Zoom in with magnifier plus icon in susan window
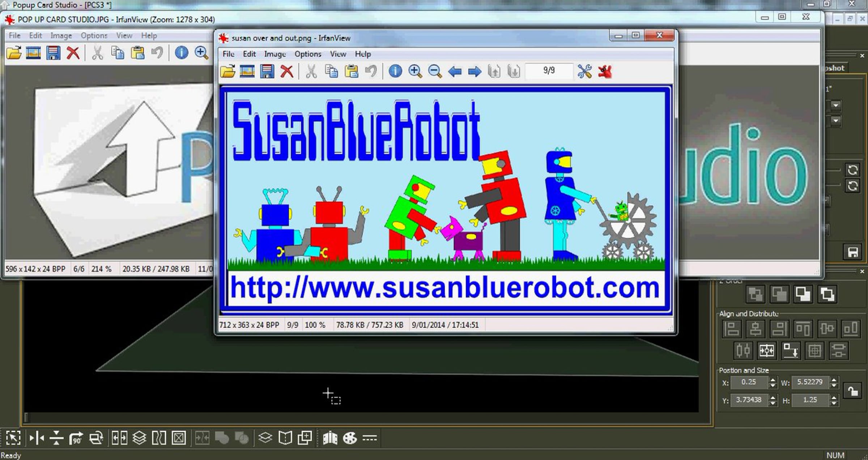Image resolution: width=868 pixels, height=460 pixels. (415, 71)
